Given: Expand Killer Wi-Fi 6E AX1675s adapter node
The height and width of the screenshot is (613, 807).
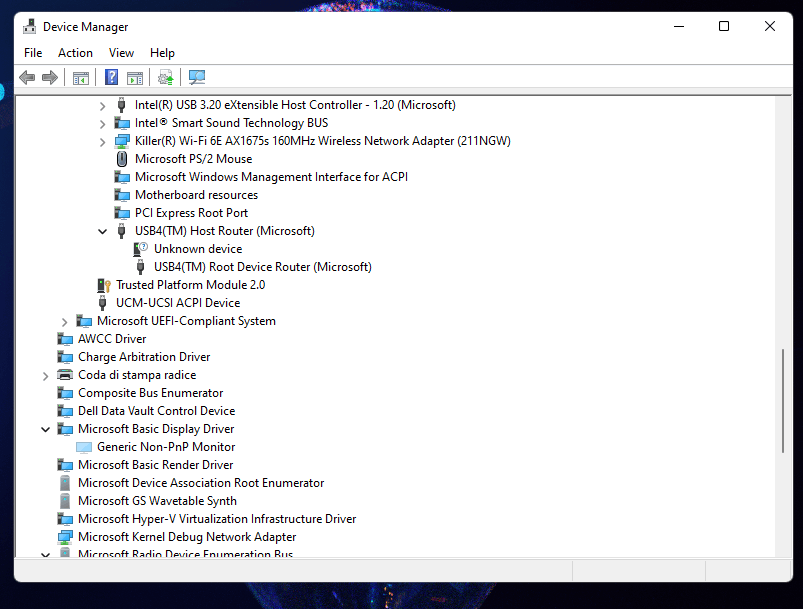Looking at the screenshot, I should (102, 142).
